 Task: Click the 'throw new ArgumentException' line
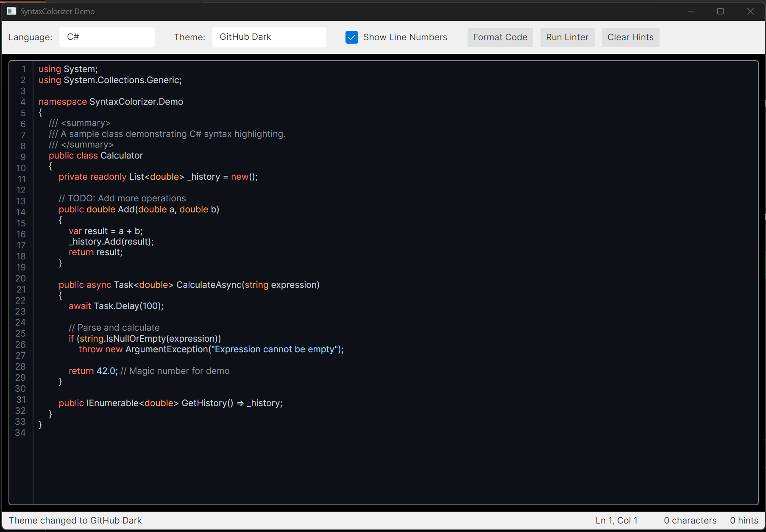click(x=211, y=349)
